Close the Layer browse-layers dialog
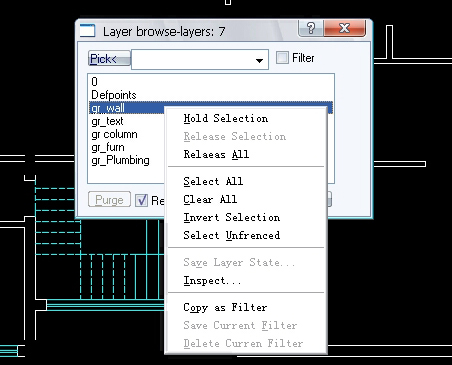 pos(345,28)
